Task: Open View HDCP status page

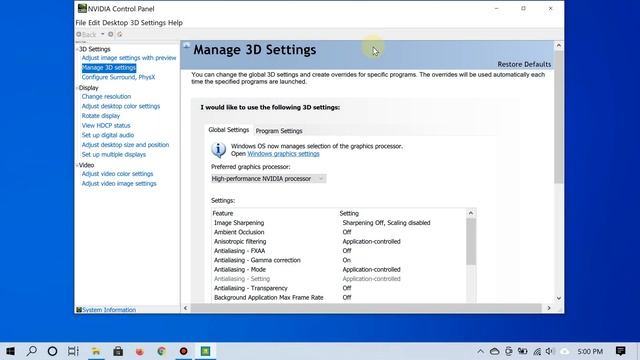Action: click(x=106, y=126)
